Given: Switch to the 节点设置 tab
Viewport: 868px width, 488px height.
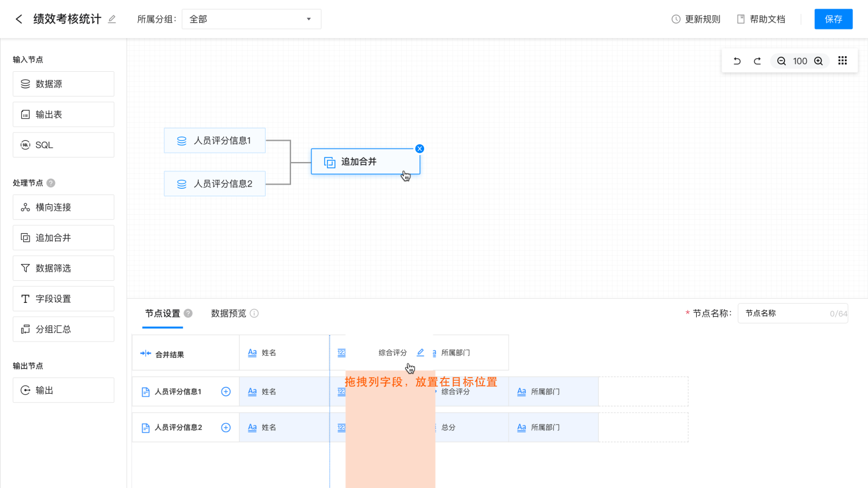Looking at the screenshot, I should [x=163, y=313].
